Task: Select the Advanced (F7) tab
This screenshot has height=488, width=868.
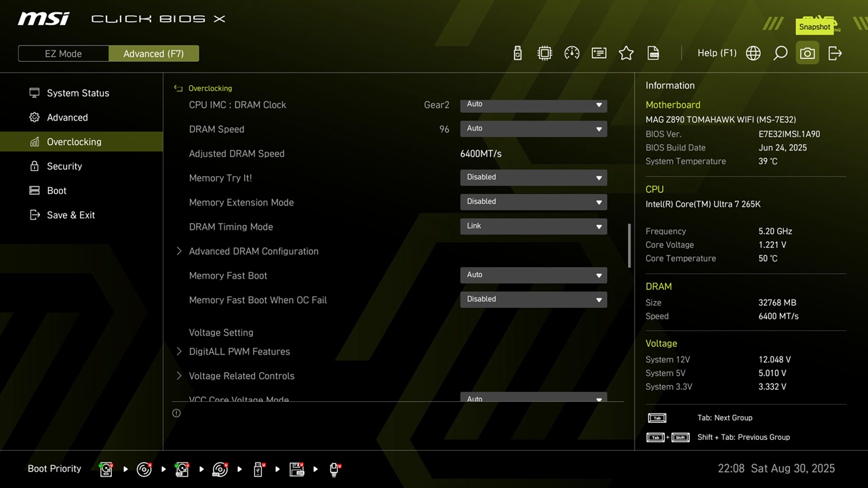Action: (154, 54)
